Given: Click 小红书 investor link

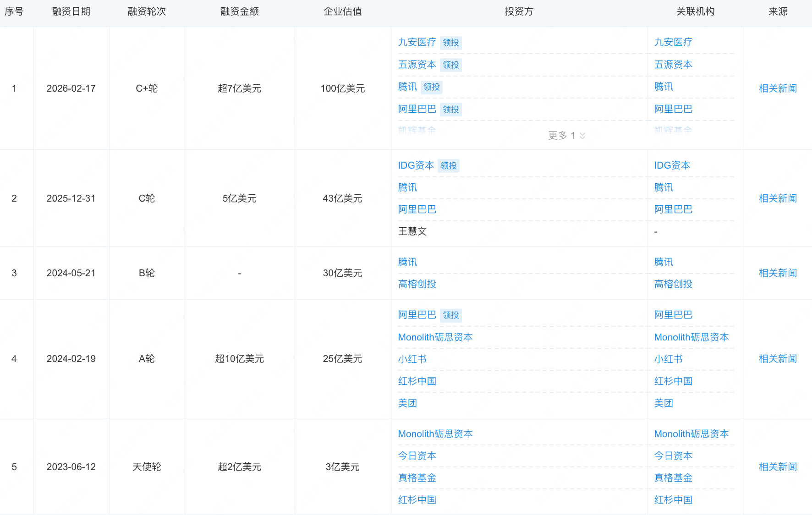Looking at the screenshot, I should click(412, 359).
